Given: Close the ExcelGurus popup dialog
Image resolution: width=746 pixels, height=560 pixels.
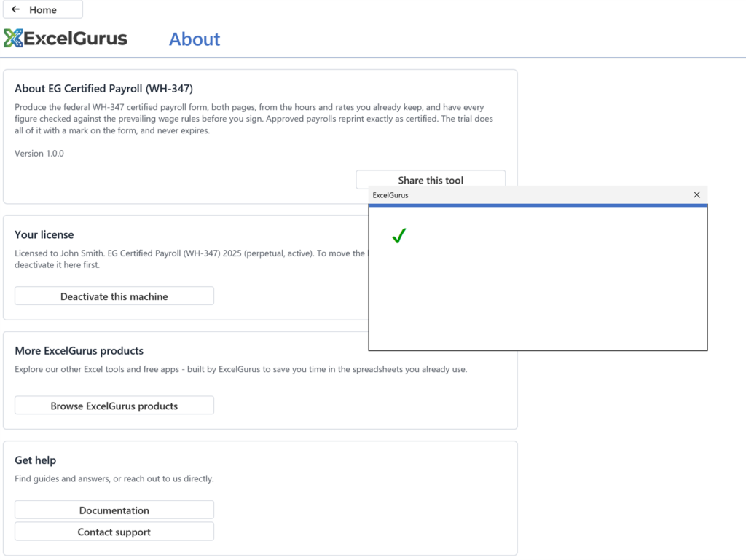Looking at the screenshot, I should pos(696,195).
